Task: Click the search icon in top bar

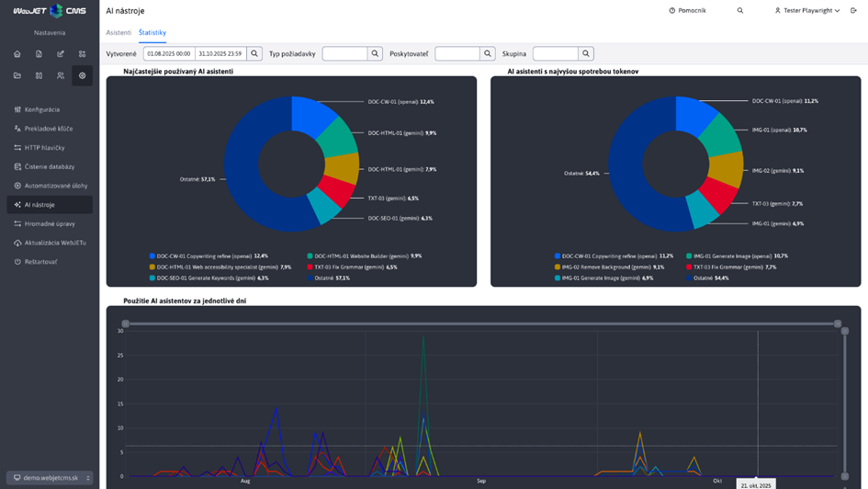Action: point(740,11)
